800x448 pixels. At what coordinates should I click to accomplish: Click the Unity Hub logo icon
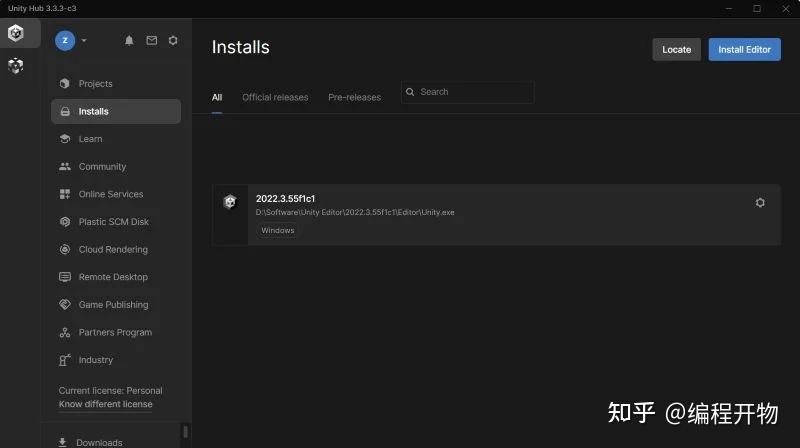point(16,33)
